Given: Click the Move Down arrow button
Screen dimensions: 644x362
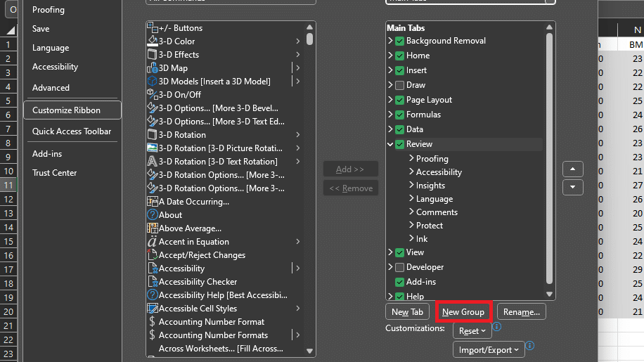Looking at the screenshot, I should click(x=573, y=187).
